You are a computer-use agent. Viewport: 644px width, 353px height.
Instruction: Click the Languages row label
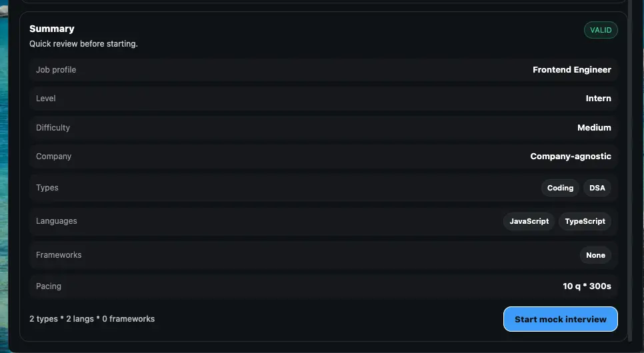coord(57,221)
